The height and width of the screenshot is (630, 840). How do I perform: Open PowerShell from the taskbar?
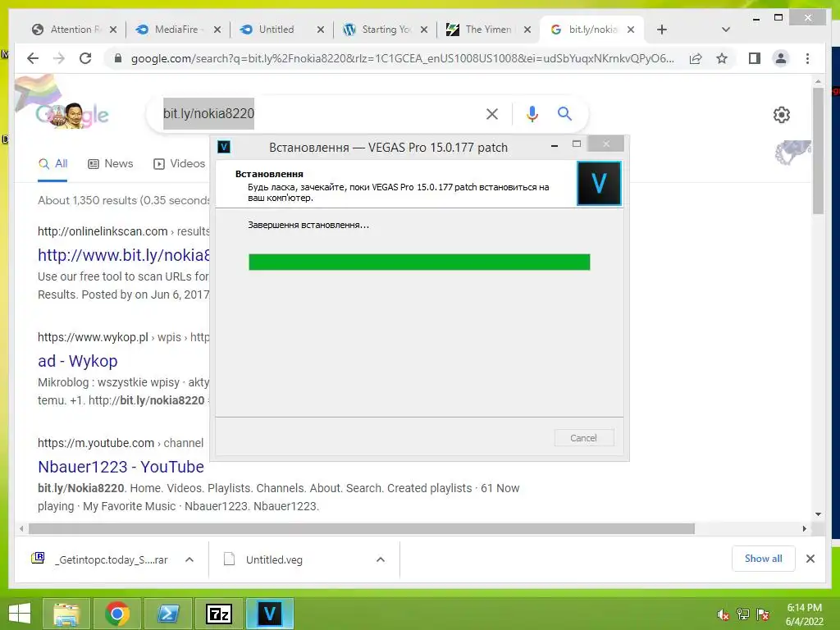168,614
